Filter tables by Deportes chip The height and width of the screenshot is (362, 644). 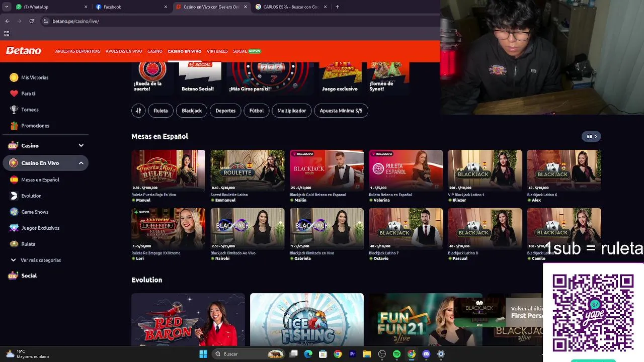[x=225, y=111]
